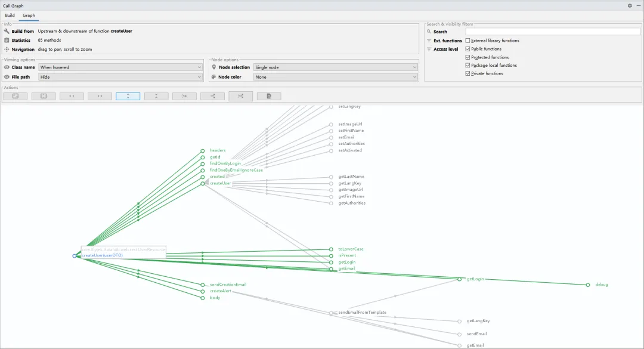The width and height of the screenshot is (644, 349).
Task: Click the view source code button
Action: click(x=269, y=96)
